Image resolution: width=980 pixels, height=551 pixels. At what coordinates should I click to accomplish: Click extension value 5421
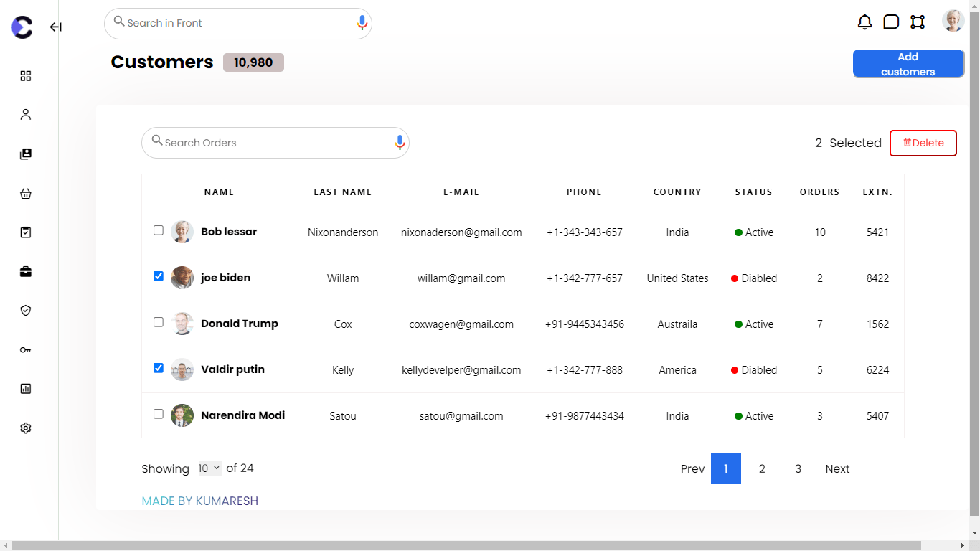point(878,232)
